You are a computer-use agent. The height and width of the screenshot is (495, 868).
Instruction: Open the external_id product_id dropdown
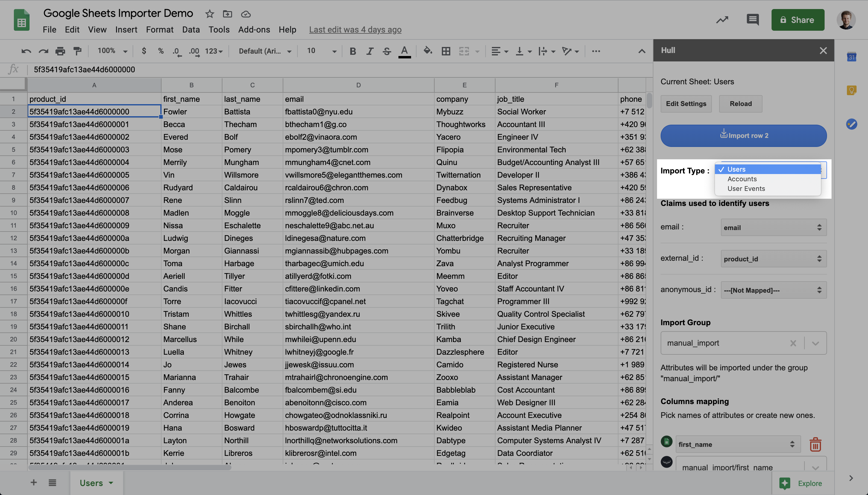click(773, 259)
